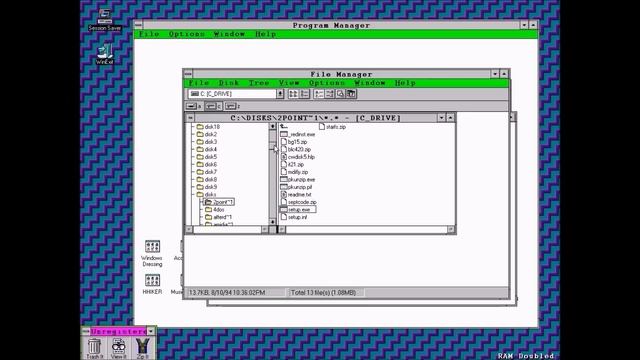Click the last File Manager toolbar button
The width and height of the screenshot is (640, 360).
point(351,94)
